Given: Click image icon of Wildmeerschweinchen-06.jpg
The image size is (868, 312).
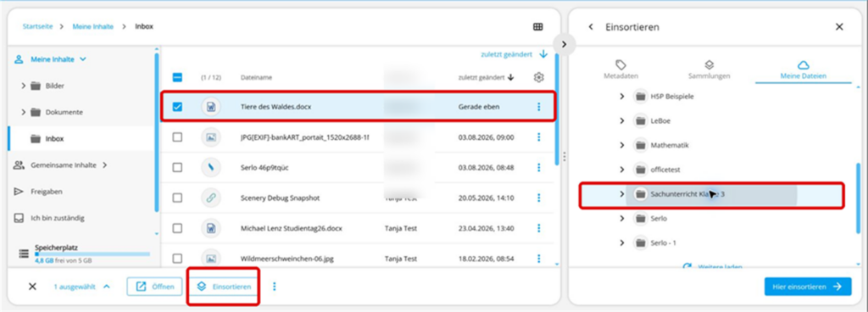Looking at the screenshot, I should (210, 259).
